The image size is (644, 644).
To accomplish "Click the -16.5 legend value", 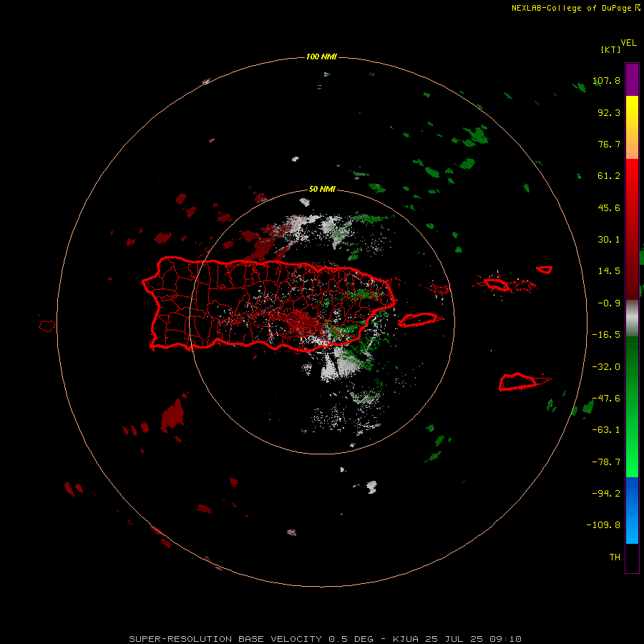I will [606, 335].
